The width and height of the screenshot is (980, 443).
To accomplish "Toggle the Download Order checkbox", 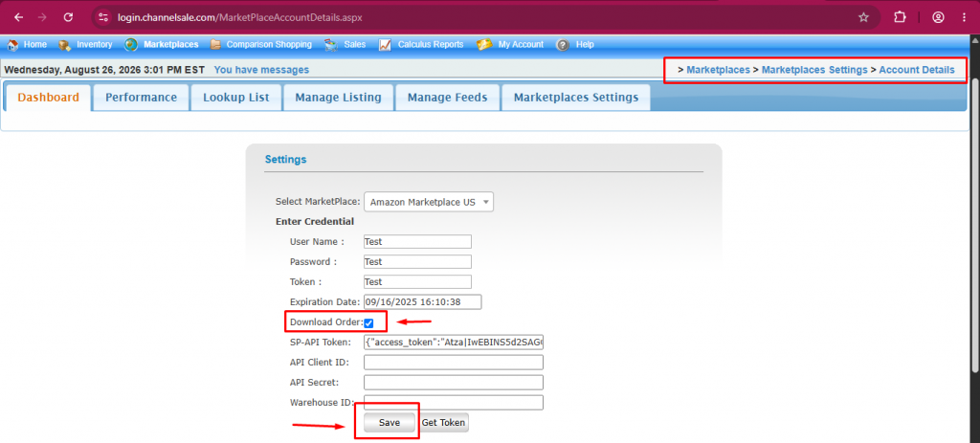I will tap(368, 323).
